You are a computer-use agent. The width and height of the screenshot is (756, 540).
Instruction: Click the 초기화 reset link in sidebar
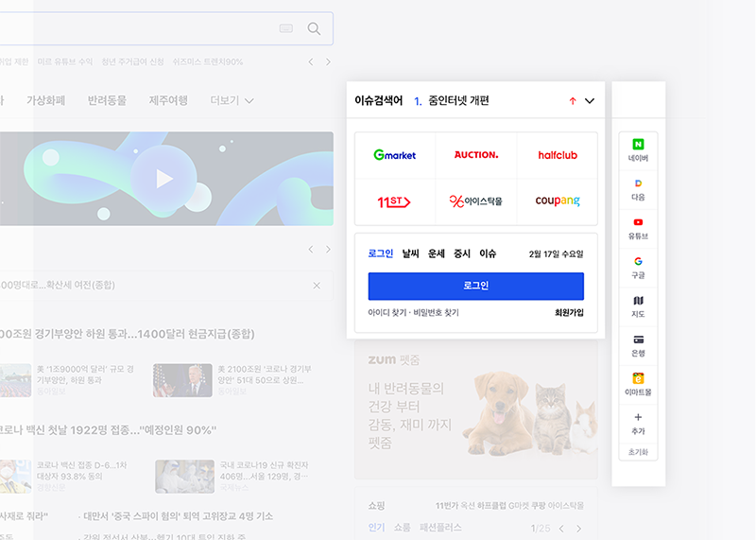pyautogui.click(x=638, y=452)
